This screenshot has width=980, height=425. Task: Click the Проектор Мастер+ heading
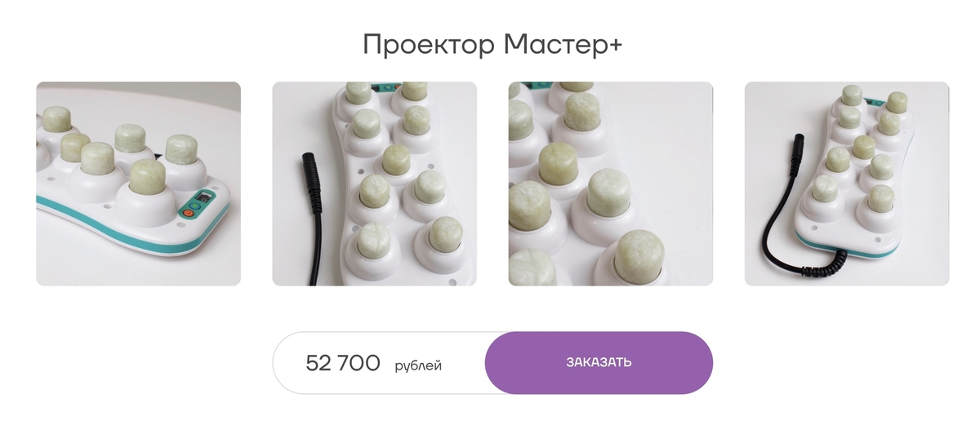point(492,44)
